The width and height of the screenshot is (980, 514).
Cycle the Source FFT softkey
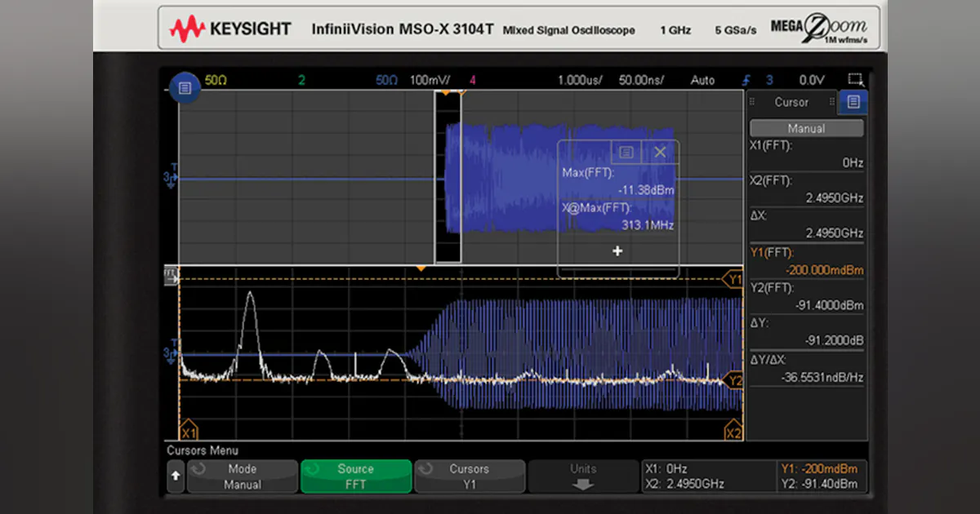point(356,476)
